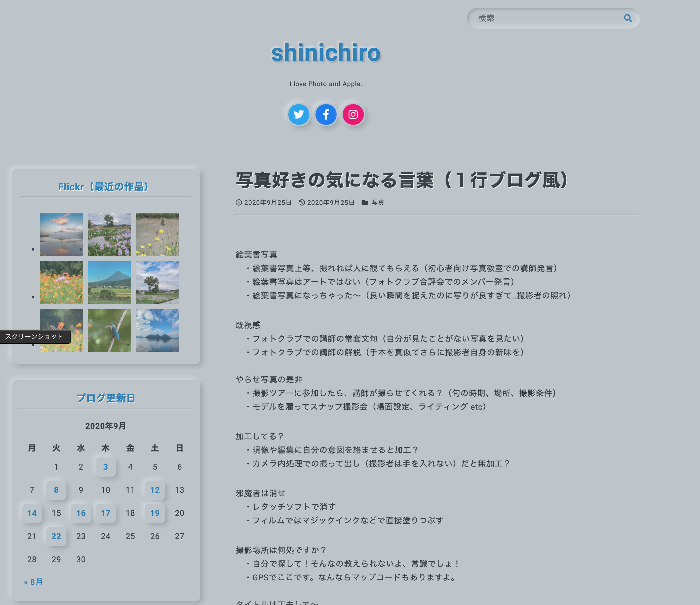Open calendar posts for day 22
Image resolution: width=700 pixels, height=605 pixels.
[x=56, y=536]
